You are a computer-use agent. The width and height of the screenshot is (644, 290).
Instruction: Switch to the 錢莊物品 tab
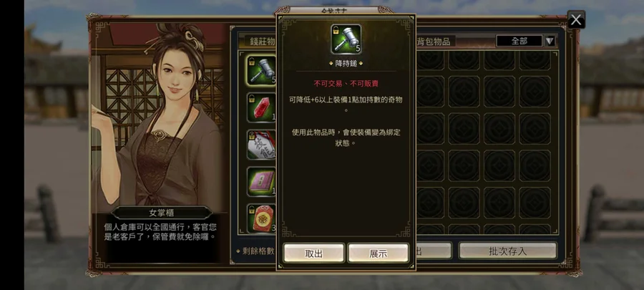click(260, 42)
